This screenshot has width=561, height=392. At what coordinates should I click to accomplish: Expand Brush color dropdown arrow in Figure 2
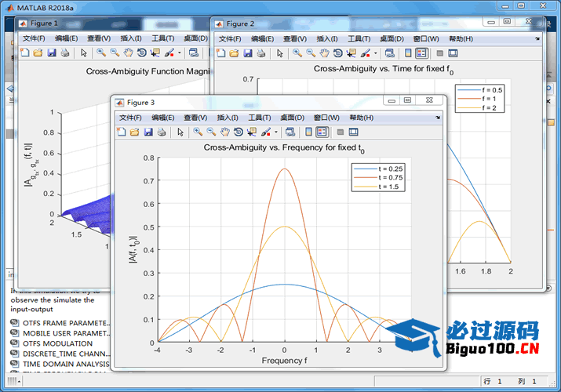pos(376,53)
